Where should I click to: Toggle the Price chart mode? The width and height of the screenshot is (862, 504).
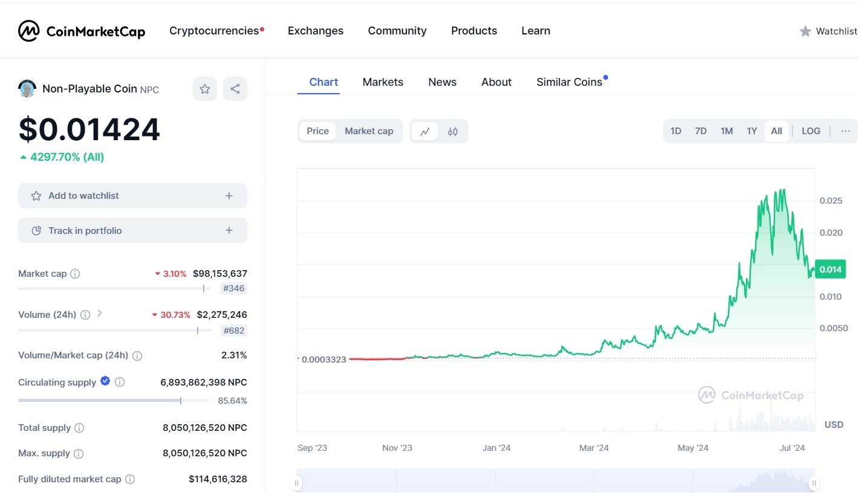click(317, 131)
